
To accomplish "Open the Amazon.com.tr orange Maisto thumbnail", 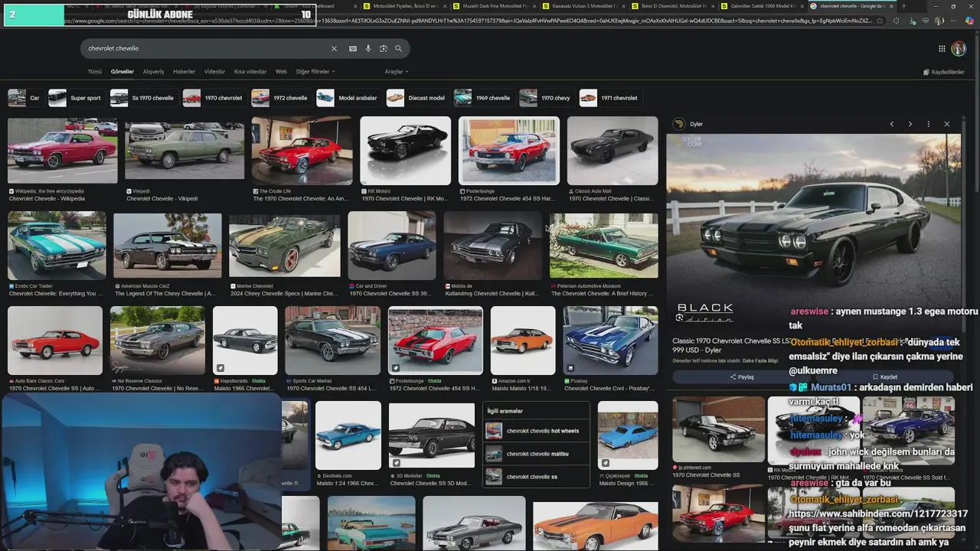I will [x=523, y=341].
